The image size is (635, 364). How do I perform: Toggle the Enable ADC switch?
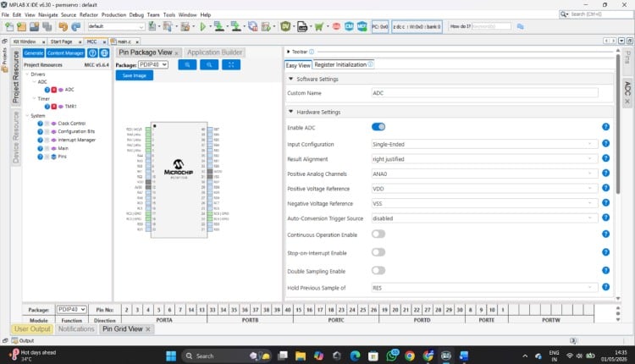pyautogui.click(x=378, y=127)
